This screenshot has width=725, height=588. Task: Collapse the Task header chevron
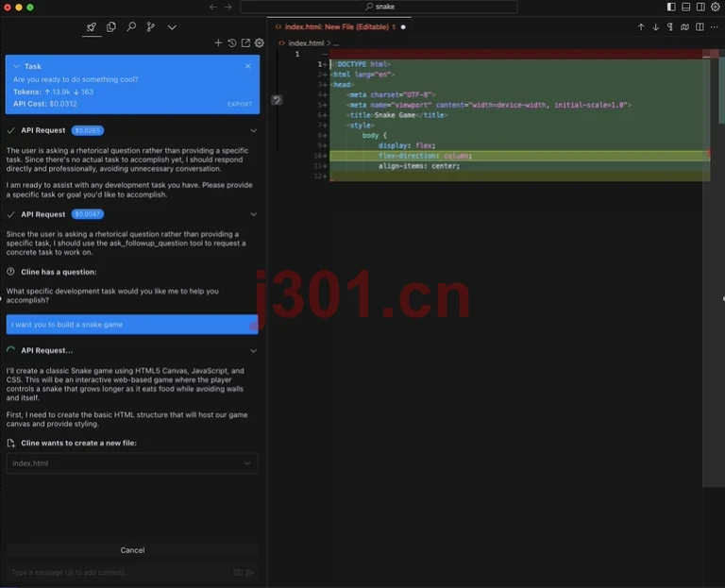pos(17,67)
